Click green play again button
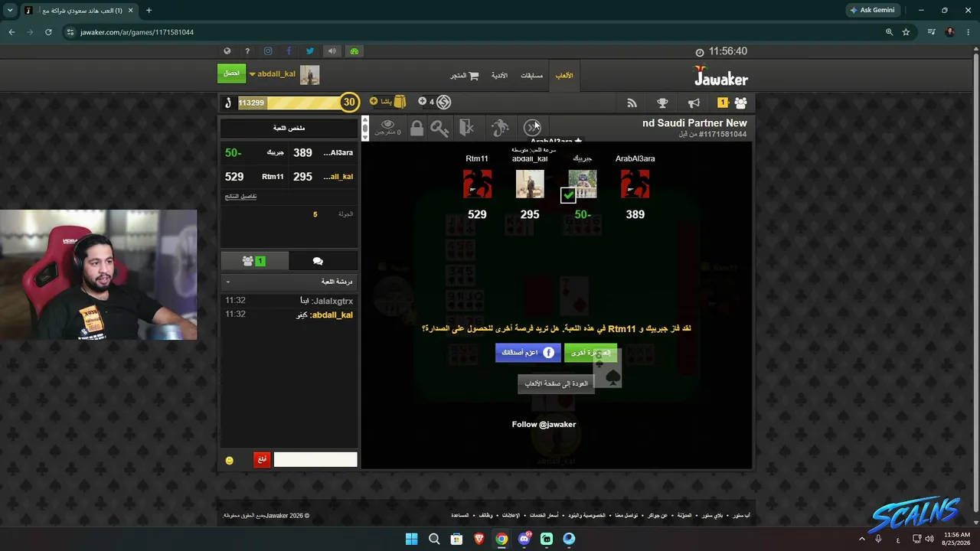980x551 pixels. 590,353
